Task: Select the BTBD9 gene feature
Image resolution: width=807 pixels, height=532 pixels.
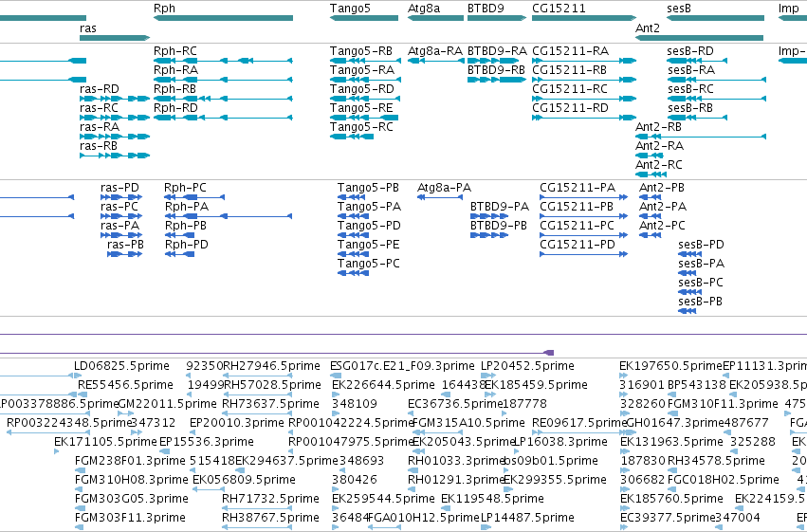Action: pos(497,18)
